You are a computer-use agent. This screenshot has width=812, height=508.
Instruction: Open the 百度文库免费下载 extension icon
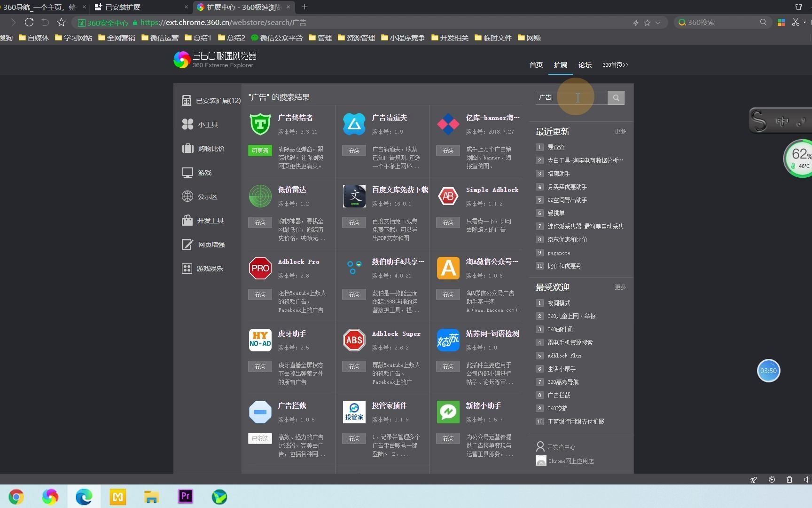click(x=354, y=196)
